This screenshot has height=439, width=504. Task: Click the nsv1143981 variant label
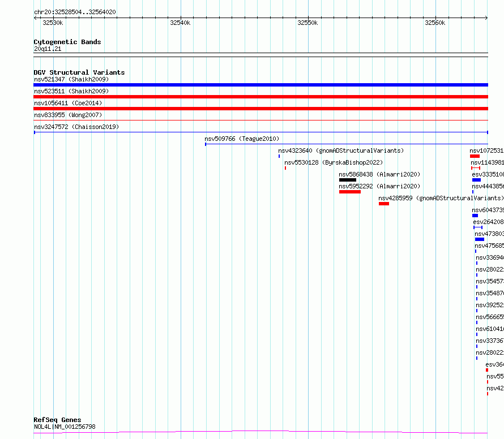[487, 162]
